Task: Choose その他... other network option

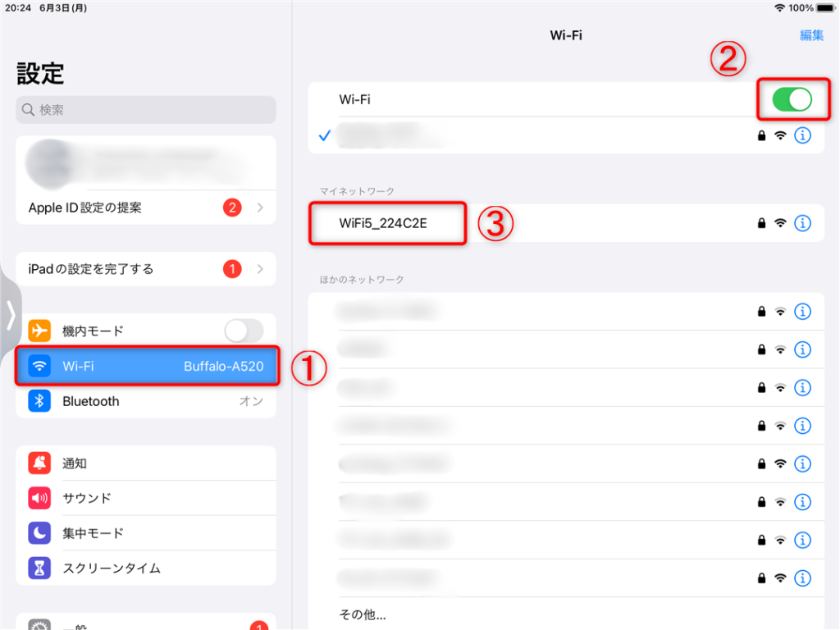Action: pyautogui.click(x=362, y=614)
